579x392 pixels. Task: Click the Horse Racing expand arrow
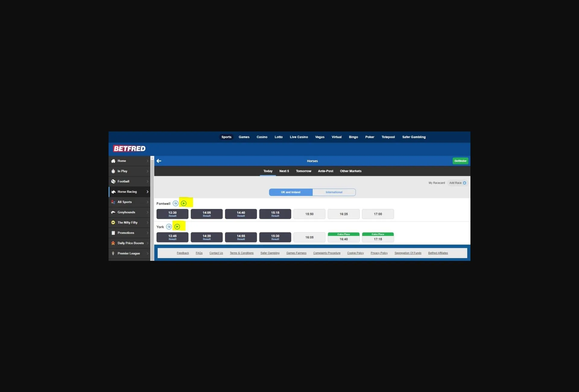147,191
